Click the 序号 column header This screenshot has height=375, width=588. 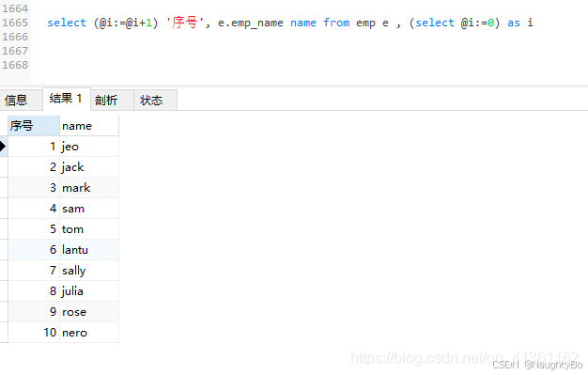point(34,126)
